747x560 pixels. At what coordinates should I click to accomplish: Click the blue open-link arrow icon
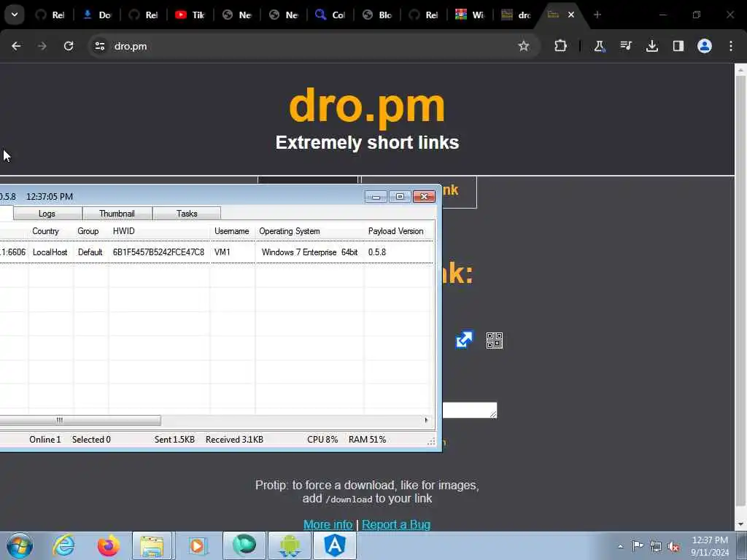click(x=465, y=340)
